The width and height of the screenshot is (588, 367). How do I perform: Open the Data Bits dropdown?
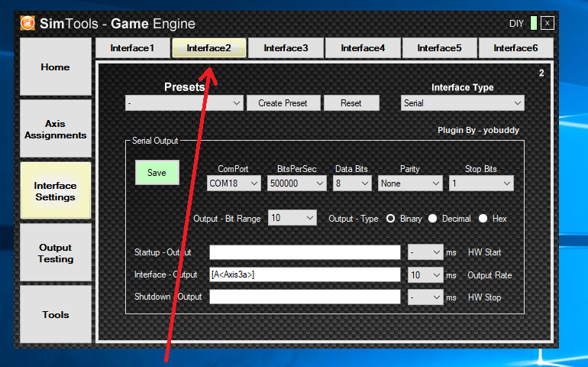pos(352,183)
